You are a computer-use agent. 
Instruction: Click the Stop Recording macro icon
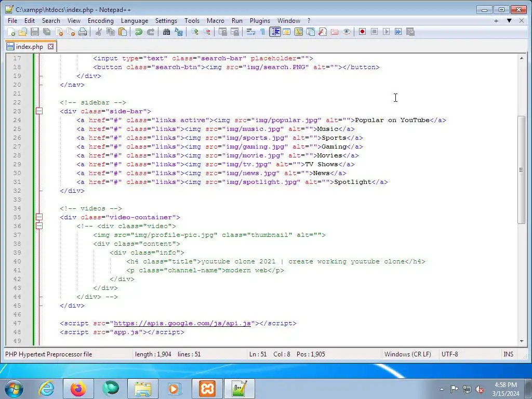[x=374, y=32]
